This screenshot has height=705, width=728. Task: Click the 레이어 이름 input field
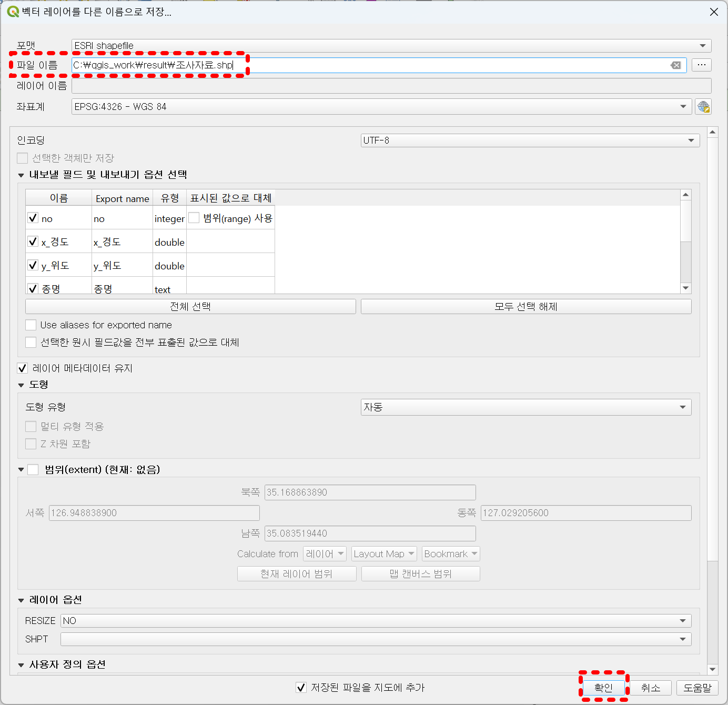(x=391, y=86)
